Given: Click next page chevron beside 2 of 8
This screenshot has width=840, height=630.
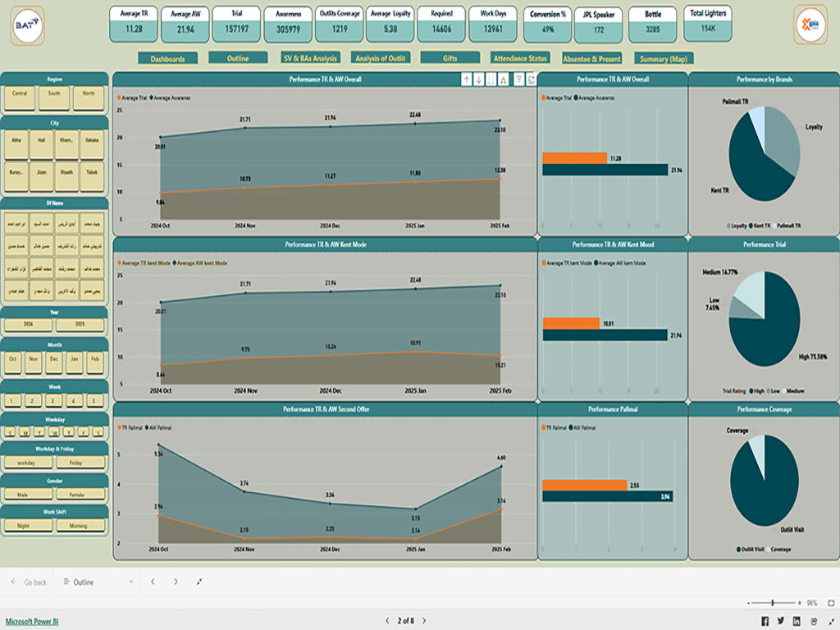Looking at the screenshot, I should pyautogui.click(x=424, y=621).
